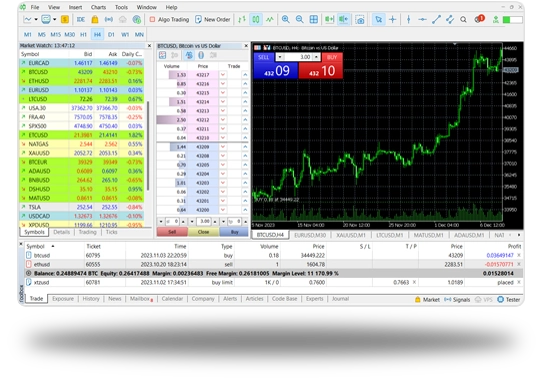Select the trendline drawing tool
The image size is (540, 383).
click(436, 20)
